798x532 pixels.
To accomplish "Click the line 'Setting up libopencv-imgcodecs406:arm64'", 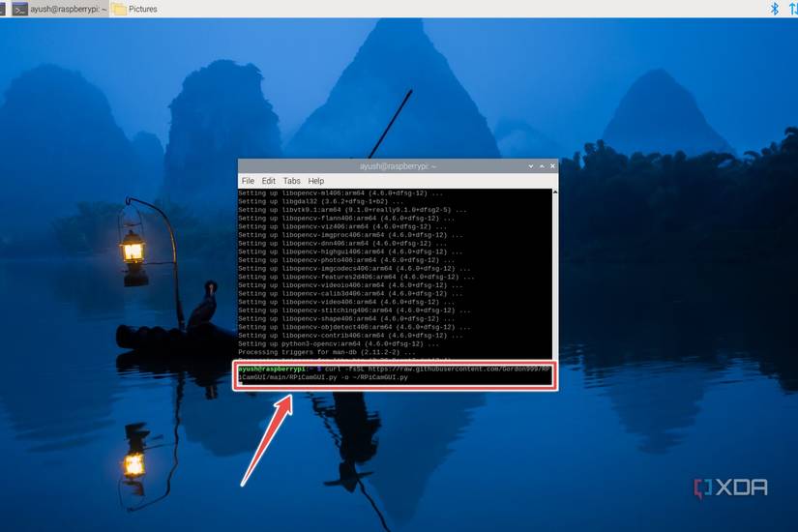I will [354, 268].
